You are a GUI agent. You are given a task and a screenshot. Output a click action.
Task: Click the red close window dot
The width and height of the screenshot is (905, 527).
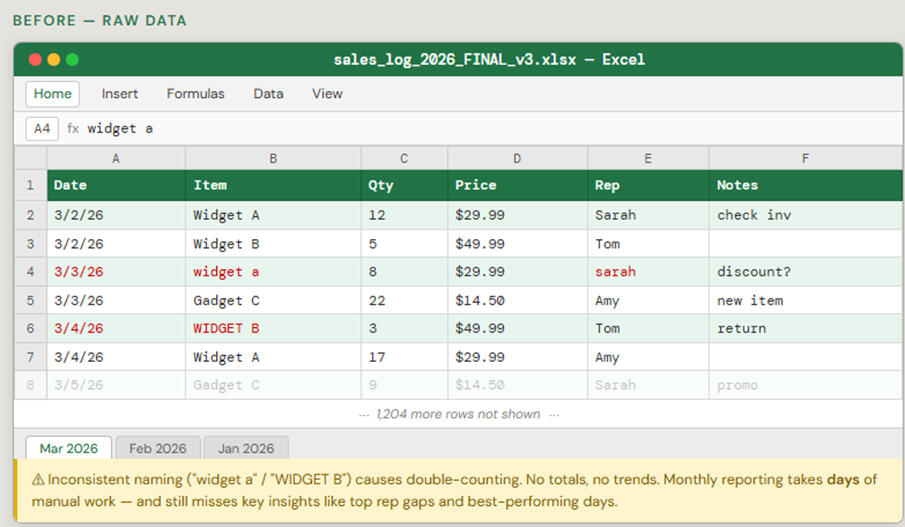(x=35, y=60)
